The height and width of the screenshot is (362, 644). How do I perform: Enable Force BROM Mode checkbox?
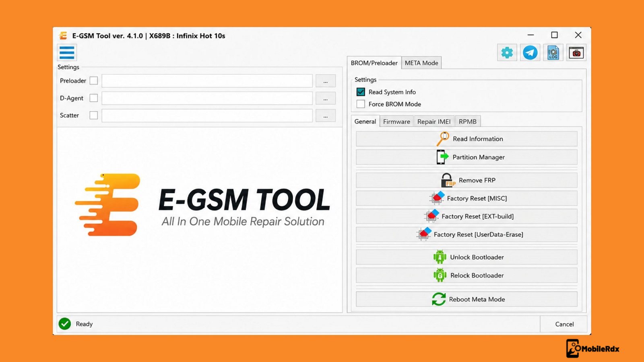(361, 104)
